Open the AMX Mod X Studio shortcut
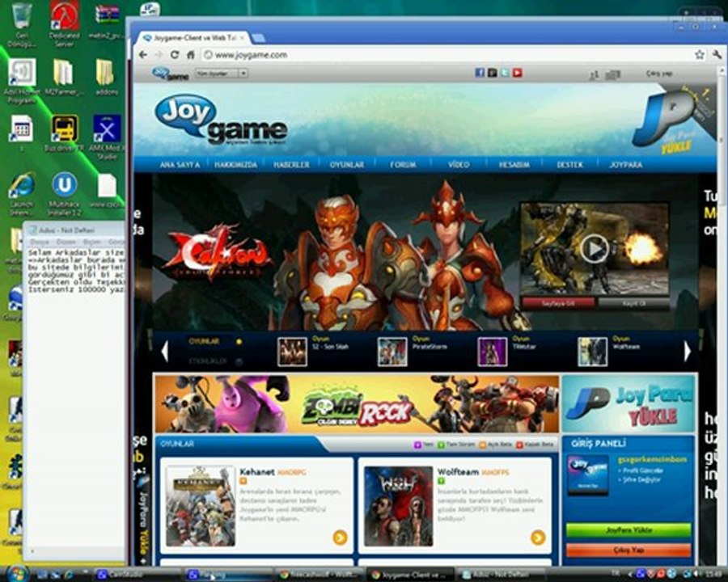 107,137
